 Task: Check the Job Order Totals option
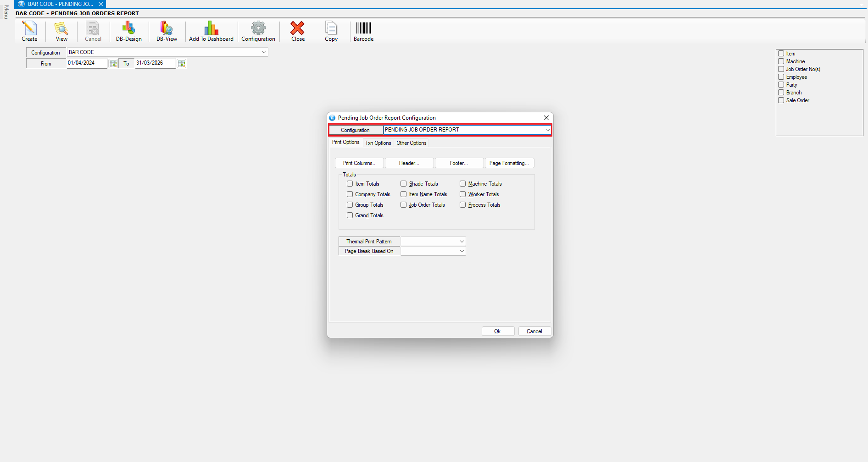point(404,205)
